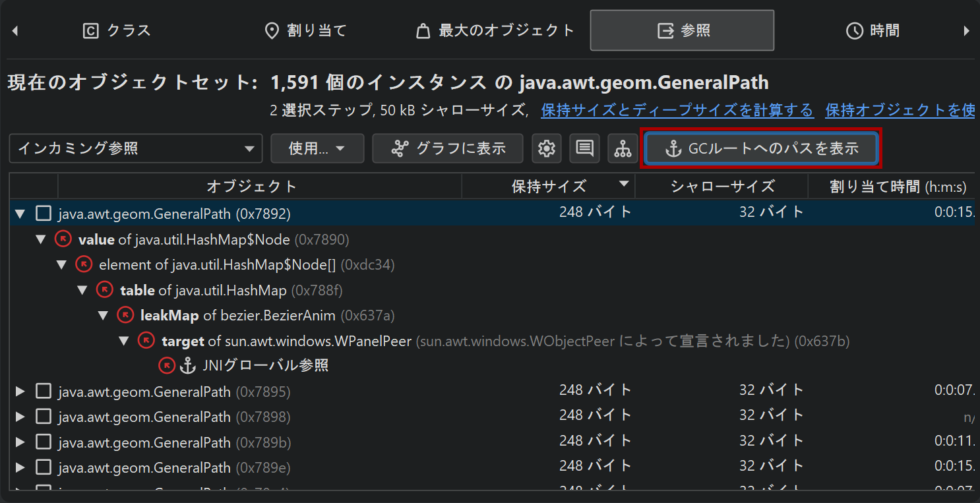The image size is (980, 503).
Task: Open the 使用... dropdown menu
Action: click(317, 149)
